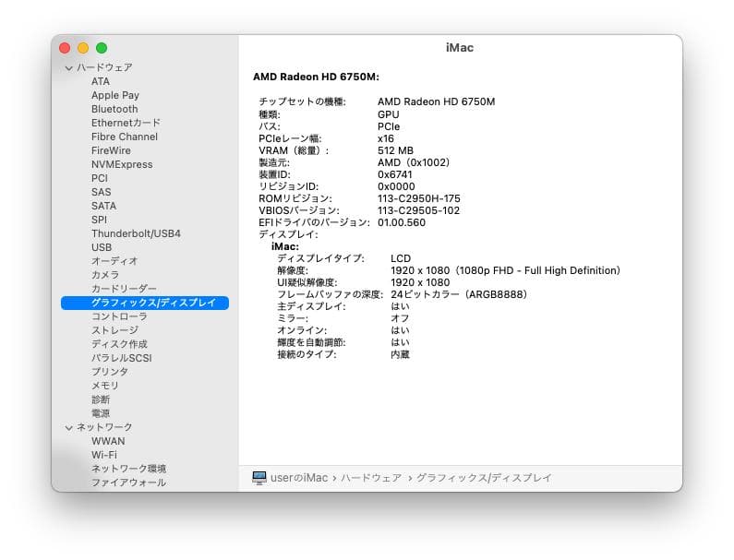The width and height of the screenshot is (734, 560).
Task: Click the PCIeレーン幅 value x16
Action: point(386,138)
